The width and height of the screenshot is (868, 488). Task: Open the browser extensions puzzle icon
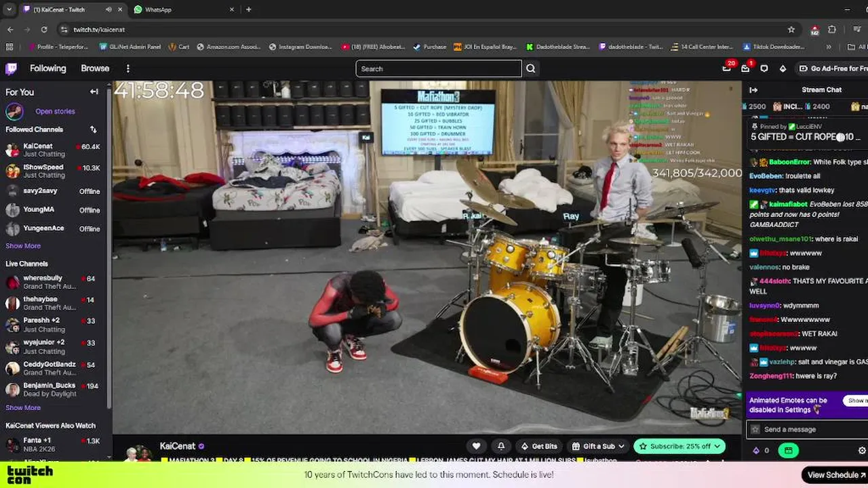tap(832, 30)
